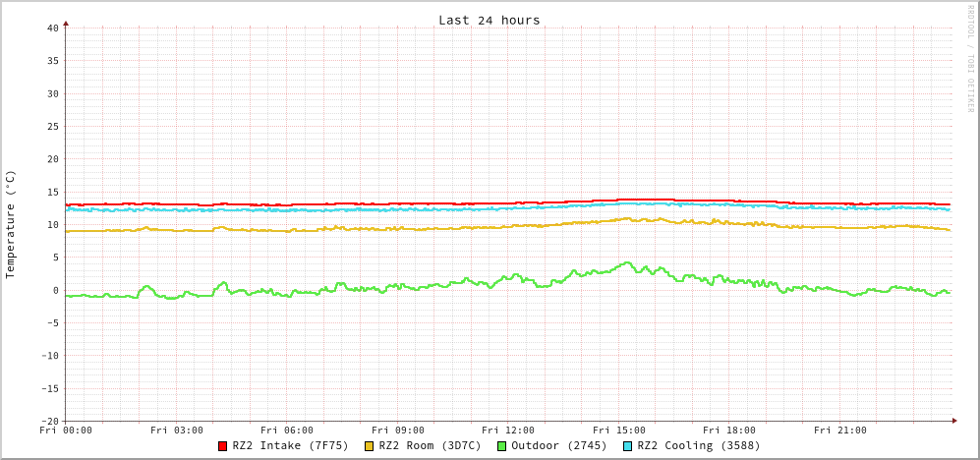Select the "RZ2 Room (3D7C)" legend label
Image resolution: width=980 pixels, height=460 pixels.
pyautogui.click(x=430, y=445)
